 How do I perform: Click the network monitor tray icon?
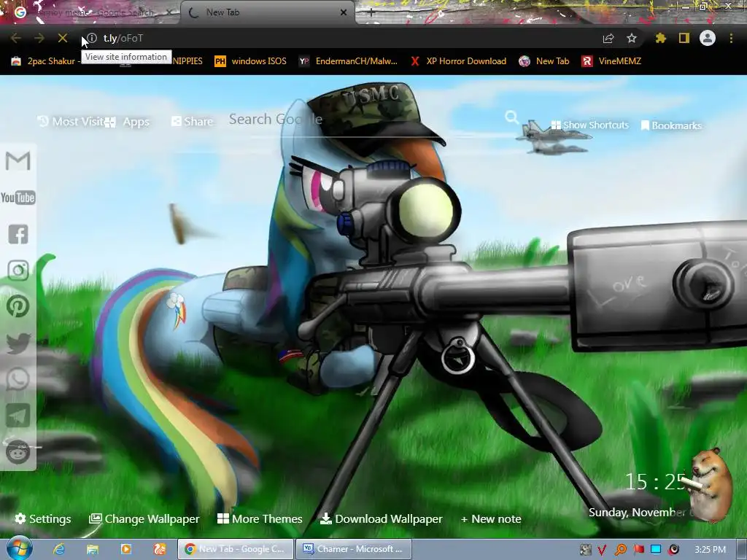(656, 550)
